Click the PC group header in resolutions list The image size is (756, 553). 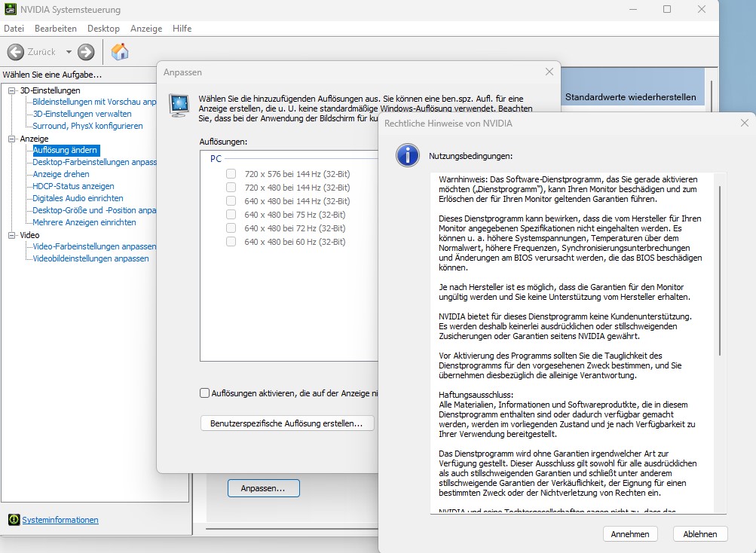click(216, 159)
